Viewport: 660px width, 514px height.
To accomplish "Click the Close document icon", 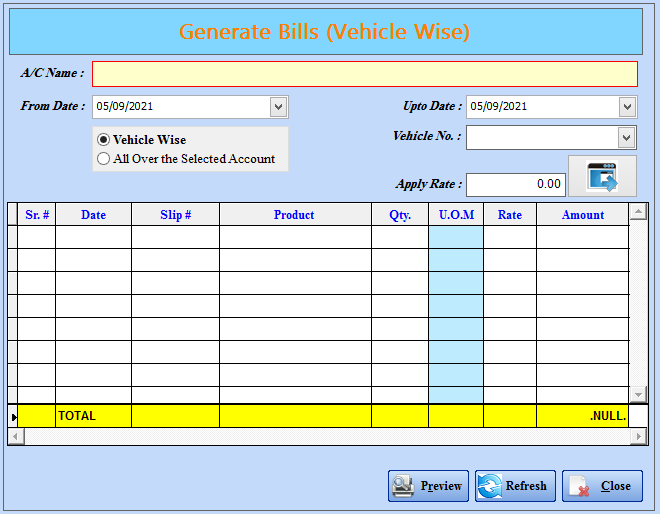I will 579,486.
